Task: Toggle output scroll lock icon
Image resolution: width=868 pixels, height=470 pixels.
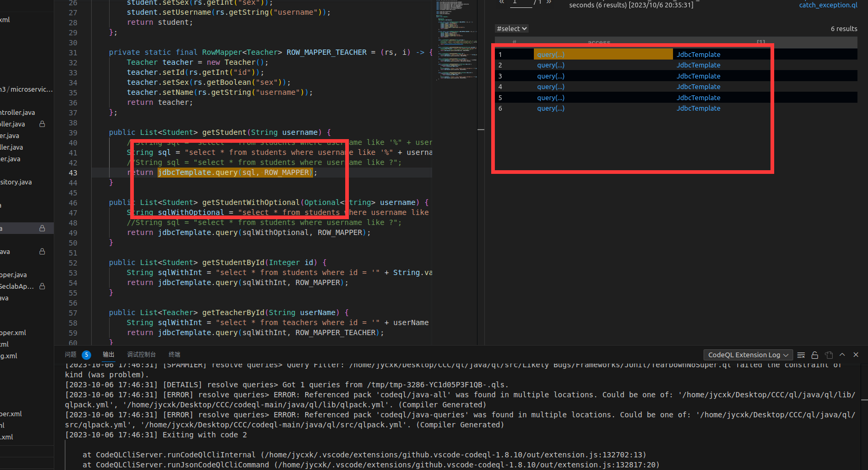Action: pos(815,355)
